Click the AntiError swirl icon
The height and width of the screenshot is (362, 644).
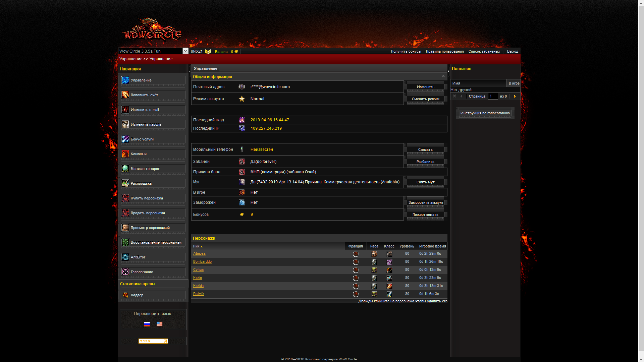click(x=125, y=257)
